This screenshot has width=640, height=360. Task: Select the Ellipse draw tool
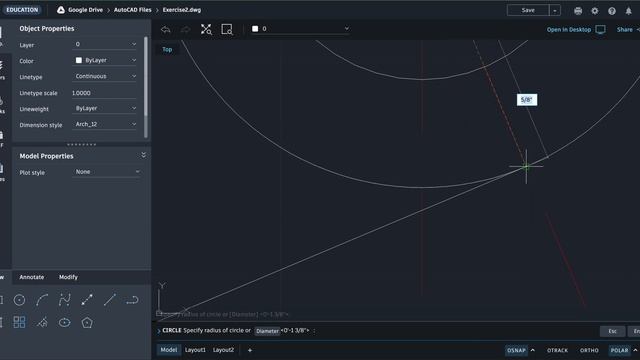click(64, 322)
